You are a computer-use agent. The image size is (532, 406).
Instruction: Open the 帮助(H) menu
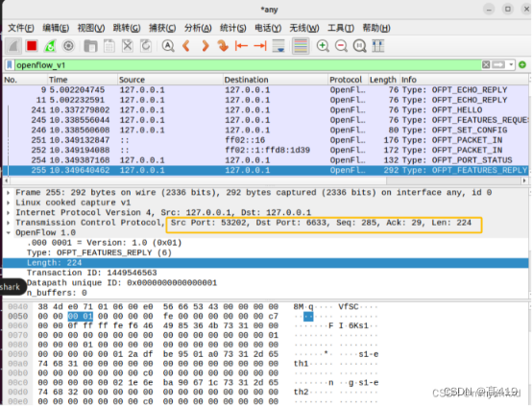point(376,28)
